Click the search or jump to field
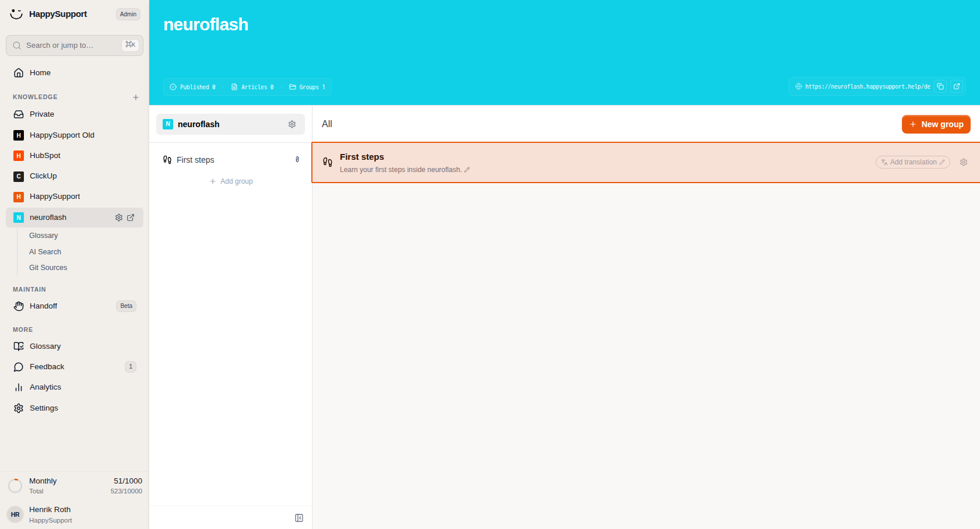This screenshot has width=980, height=529. pyautogui.click(x=75, y=45)
